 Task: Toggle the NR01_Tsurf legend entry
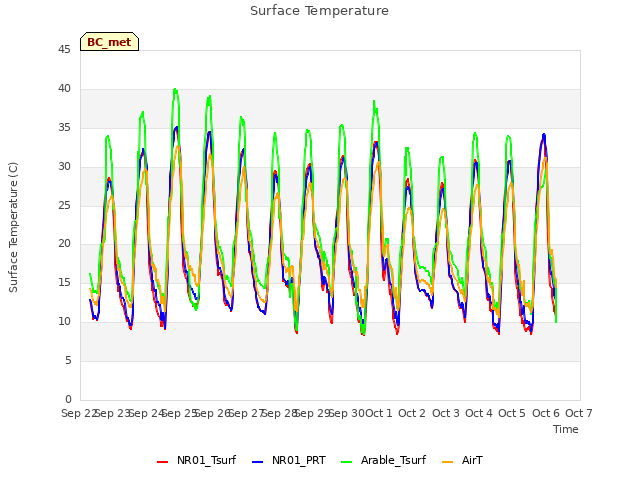(196, 460)
